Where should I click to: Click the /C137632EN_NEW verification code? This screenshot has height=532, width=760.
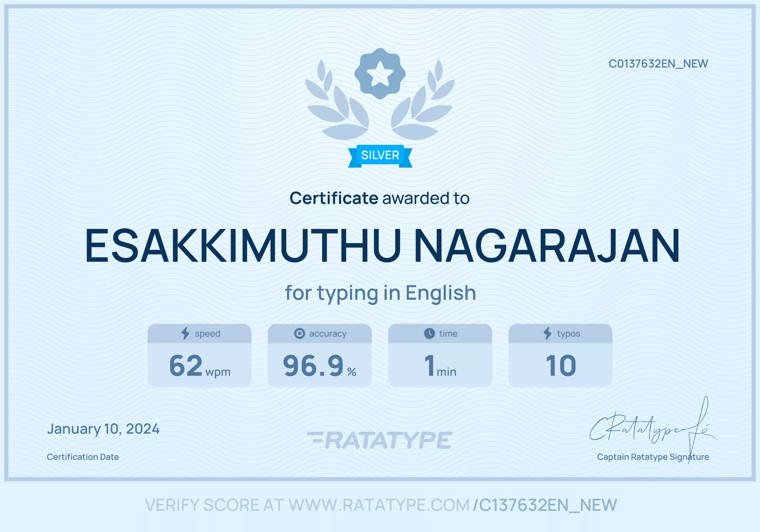click(545, 505)
